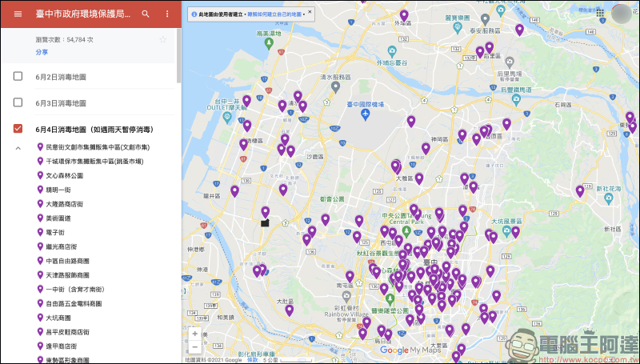Click the 泰安服務區 gray marker

485,18
